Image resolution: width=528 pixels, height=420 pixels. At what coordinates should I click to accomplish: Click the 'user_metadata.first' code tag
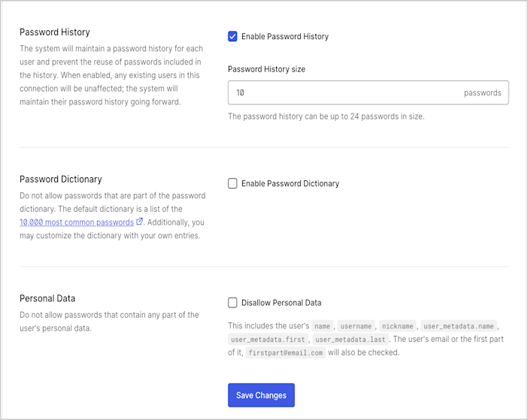(268, 340)
